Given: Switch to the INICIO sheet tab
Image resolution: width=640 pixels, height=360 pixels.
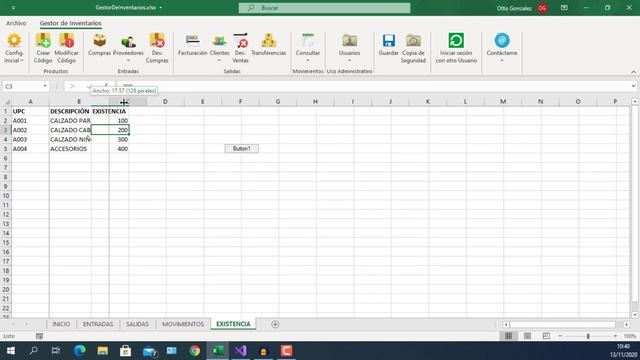Looking at the screenshot, I should [61, 324].
